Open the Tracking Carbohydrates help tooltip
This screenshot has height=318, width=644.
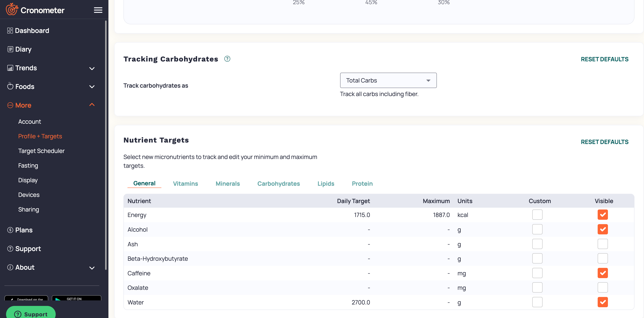pyautogui.click(x=227, y=59)
